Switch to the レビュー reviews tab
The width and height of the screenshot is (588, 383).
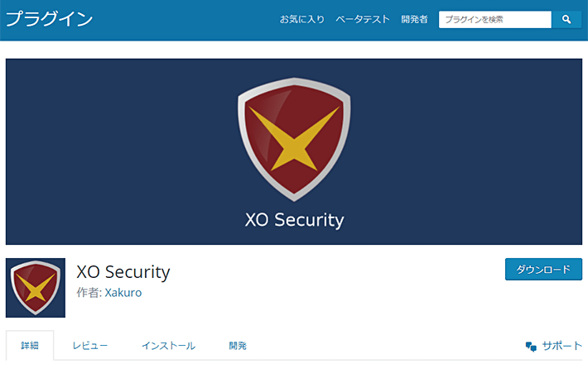[90, 346]
